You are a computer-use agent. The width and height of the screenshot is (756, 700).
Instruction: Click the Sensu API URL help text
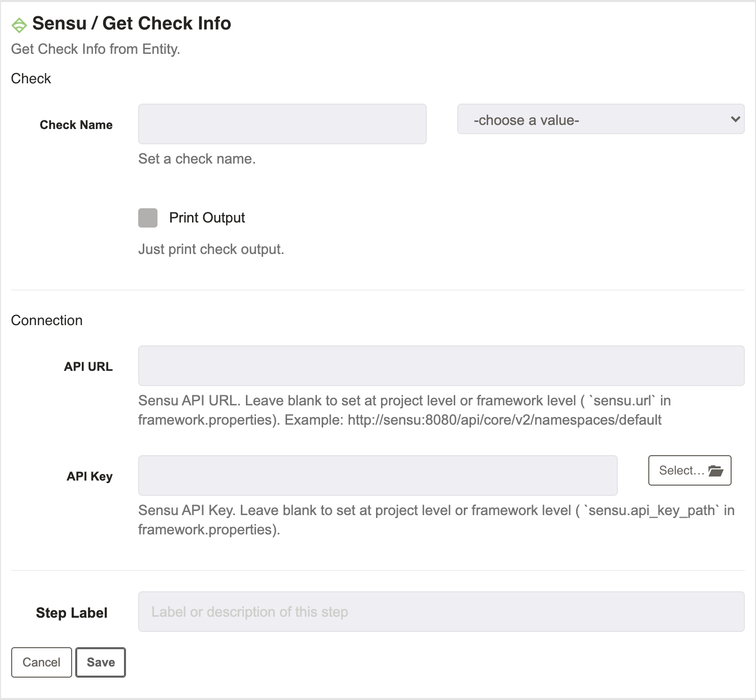click(x=404, y=410)
